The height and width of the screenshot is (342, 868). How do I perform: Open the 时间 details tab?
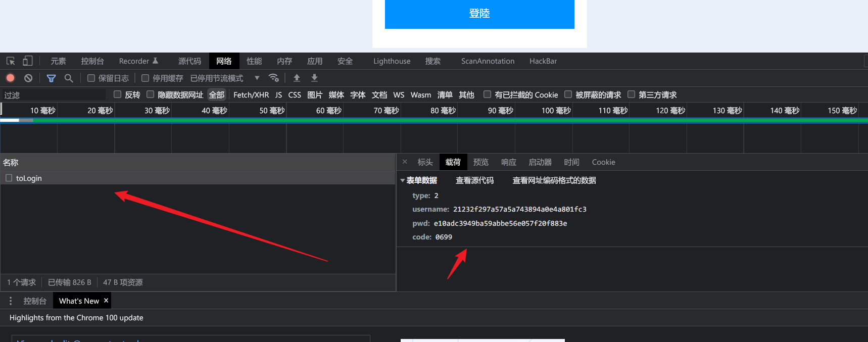point(571,162)
